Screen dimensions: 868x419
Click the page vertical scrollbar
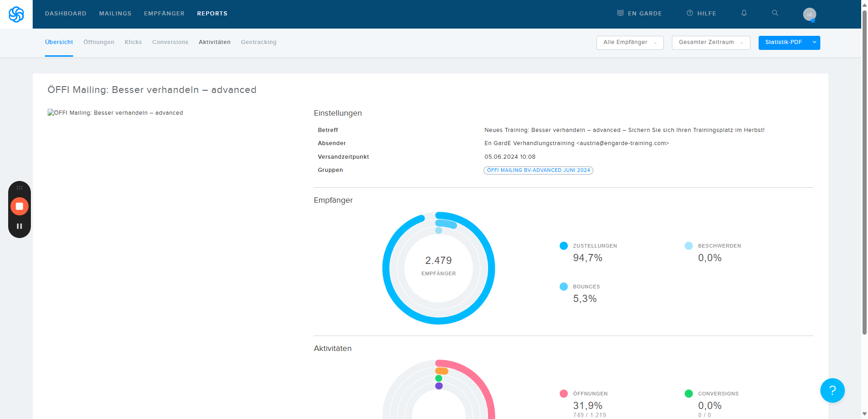pyautogui.click(x=864, y=172)
